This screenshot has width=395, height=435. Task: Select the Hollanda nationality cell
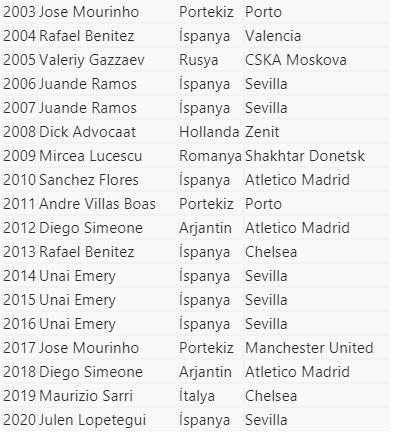point(209,132)
